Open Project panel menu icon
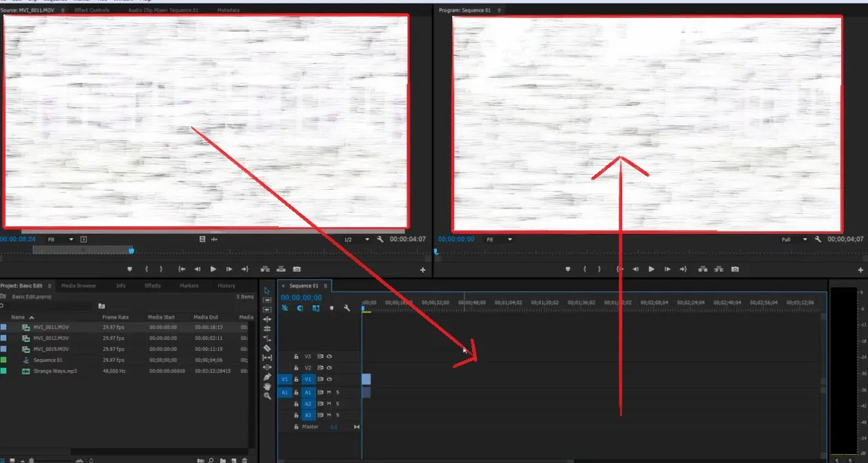The image size is (868, 463). (x=50, y=286)
